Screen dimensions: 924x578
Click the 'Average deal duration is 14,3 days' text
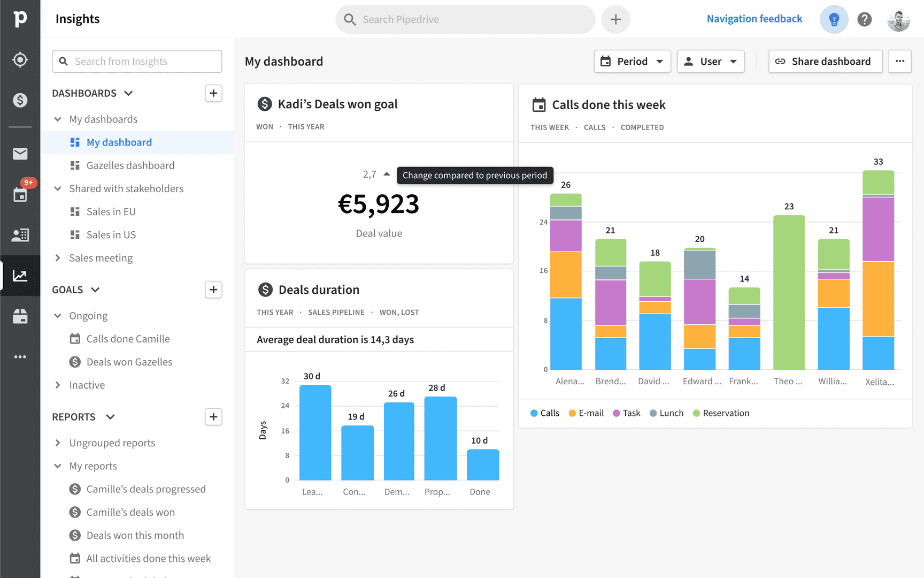(x=335, y=339)
